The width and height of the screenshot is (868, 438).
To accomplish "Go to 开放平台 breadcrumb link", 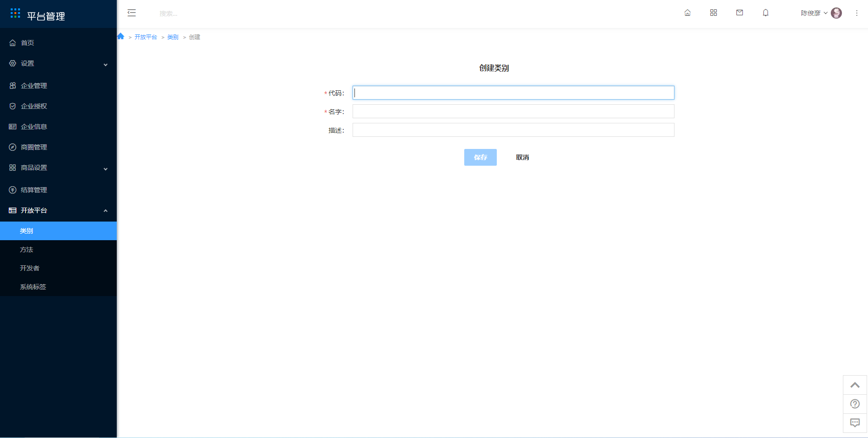I will point(146,37).
